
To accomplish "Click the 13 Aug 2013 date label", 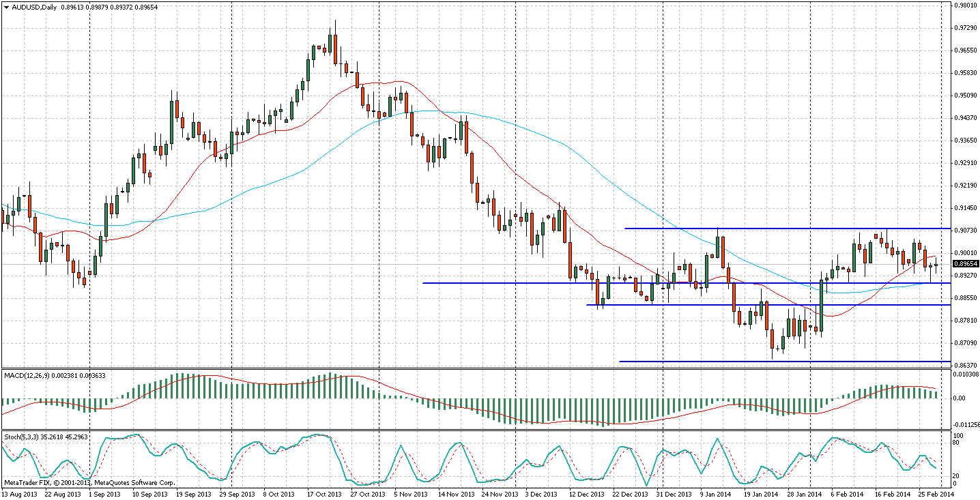I will 20,493.
